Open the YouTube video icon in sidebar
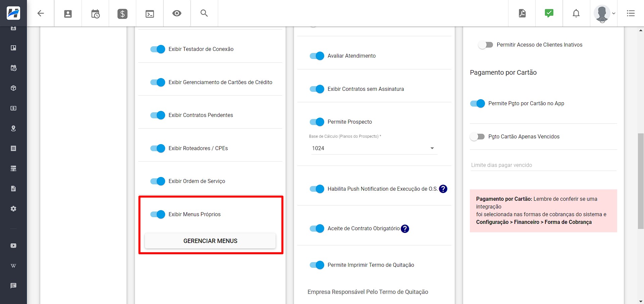This screenshot has width=644, height=304. pos(13,246)
